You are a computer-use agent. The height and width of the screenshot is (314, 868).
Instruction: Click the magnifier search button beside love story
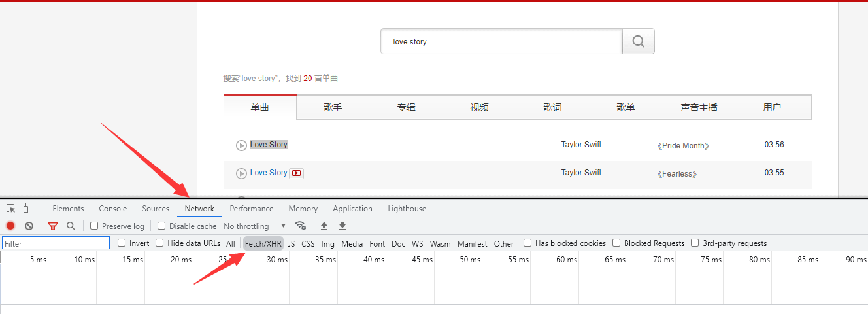pos(639,41)
